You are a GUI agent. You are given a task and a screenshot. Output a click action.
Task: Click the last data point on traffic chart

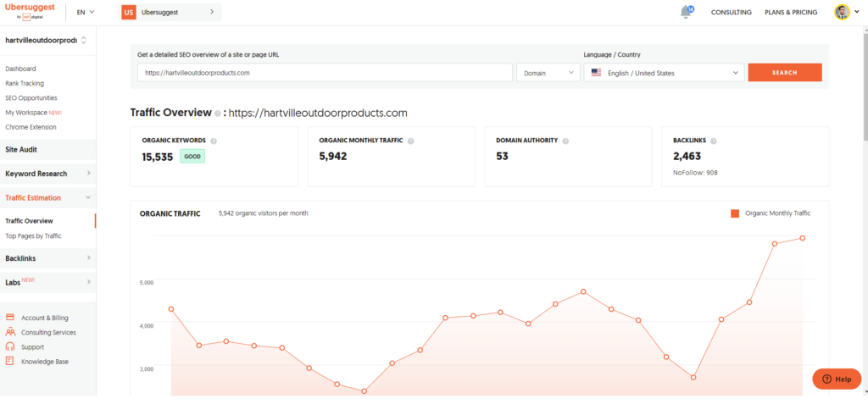802,238
